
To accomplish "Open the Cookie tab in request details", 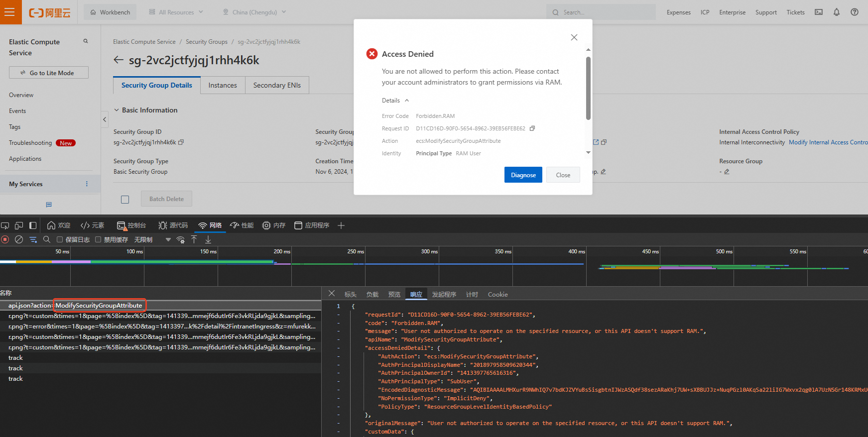I will click(498, 294).
